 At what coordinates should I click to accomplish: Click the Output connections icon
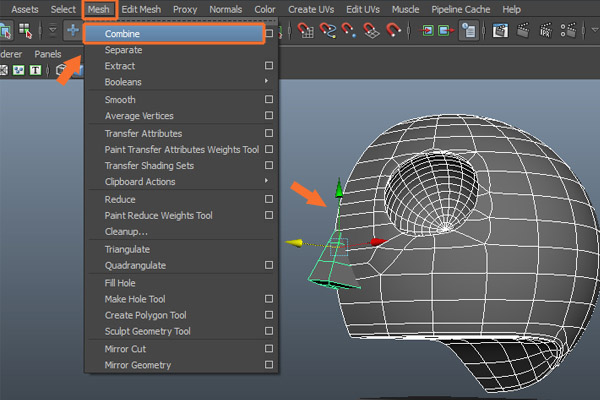446,31
